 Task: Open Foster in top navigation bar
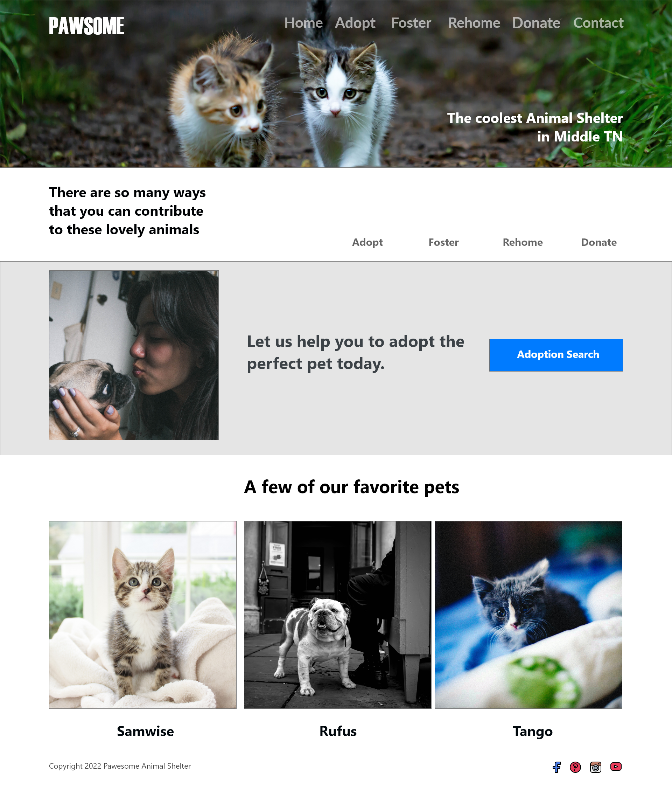click(411, 23)
